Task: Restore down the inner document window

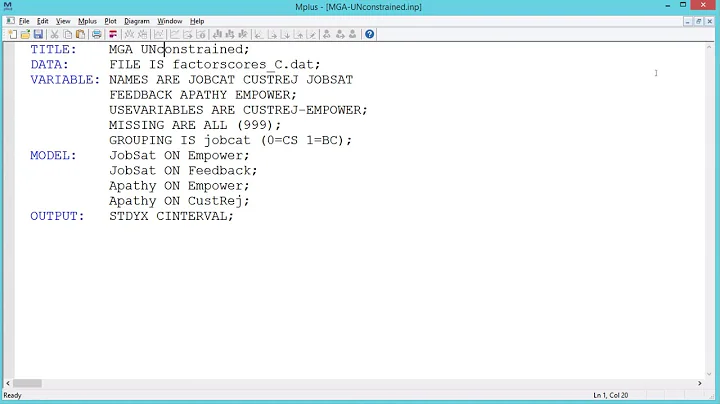Action: pos(698,22)
